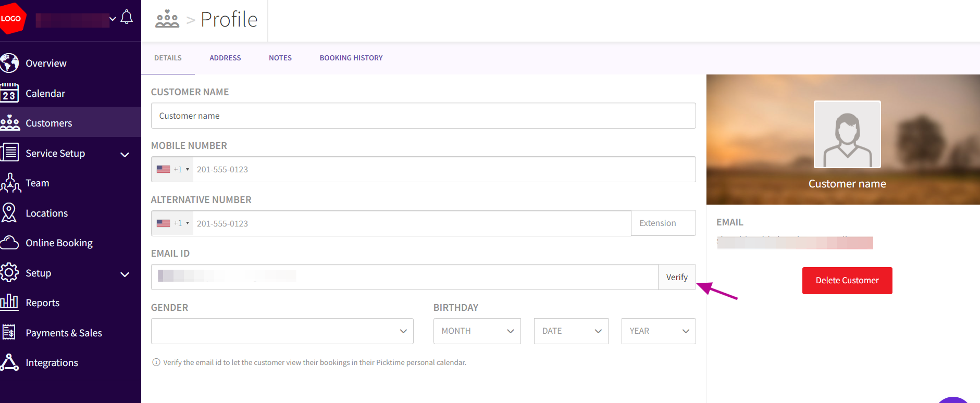Click customers breadcrumb icon beside Profile
The image size is (980, 403).
167,19
